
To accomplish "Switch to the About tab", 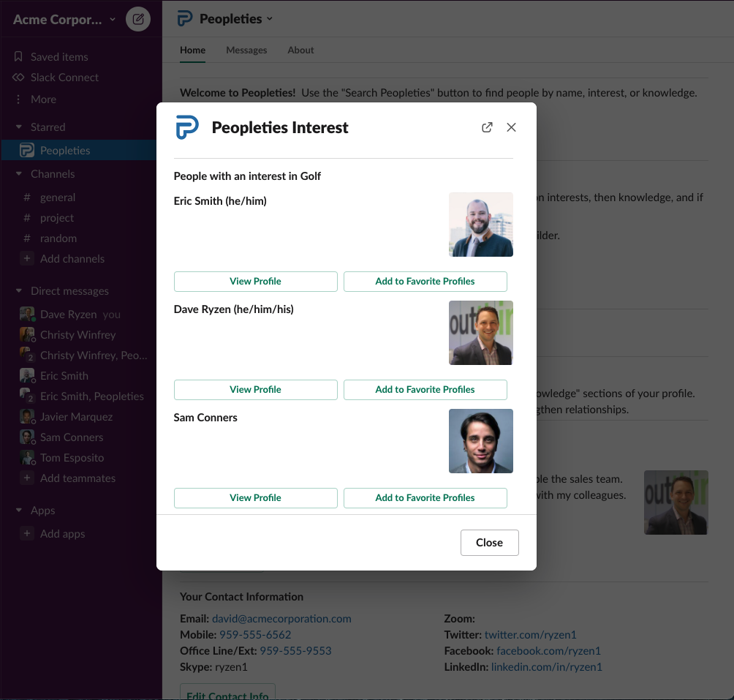I will pyautogui.click(x=300, y=50).
